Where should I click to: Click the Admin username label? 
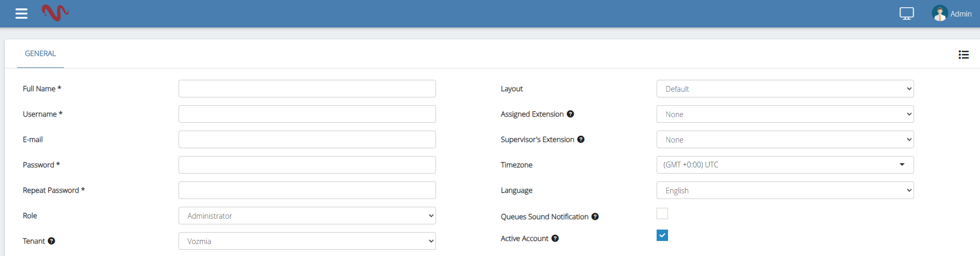(961, 14)
